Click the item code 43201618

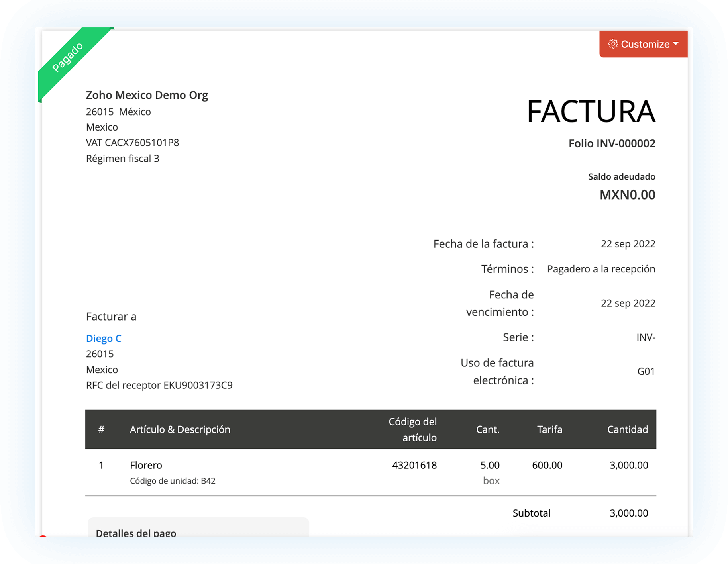point(414,465)
